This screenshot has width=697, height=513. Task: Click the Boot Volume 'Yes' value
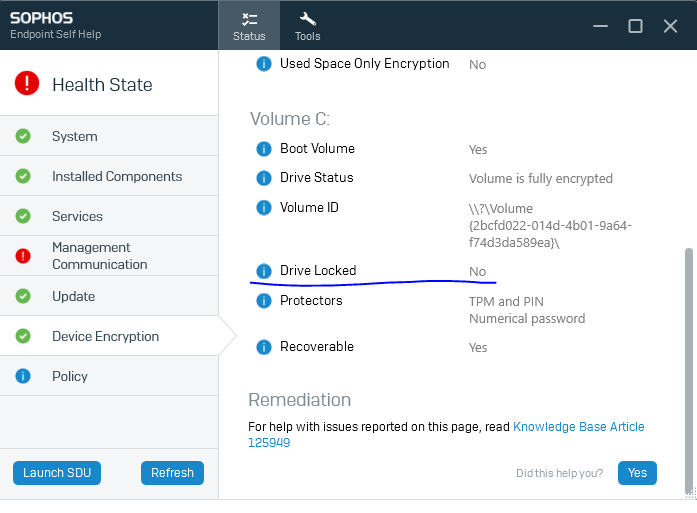pos(478,150)
